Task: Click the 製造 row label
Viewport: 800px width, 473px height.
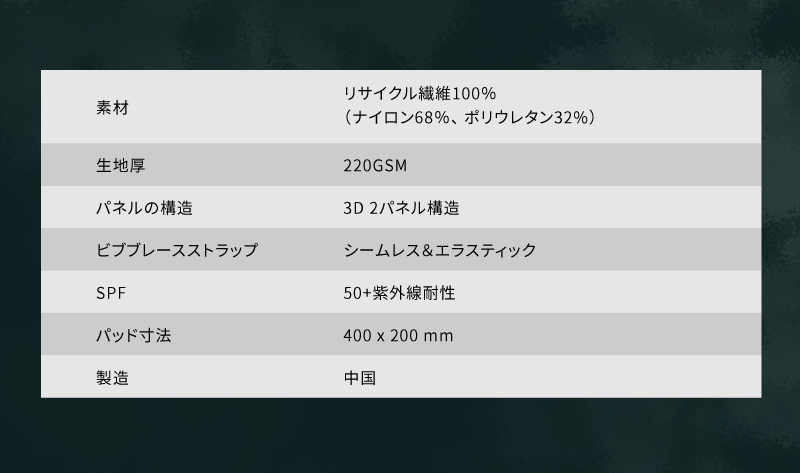Action: (x=112, y=378)
